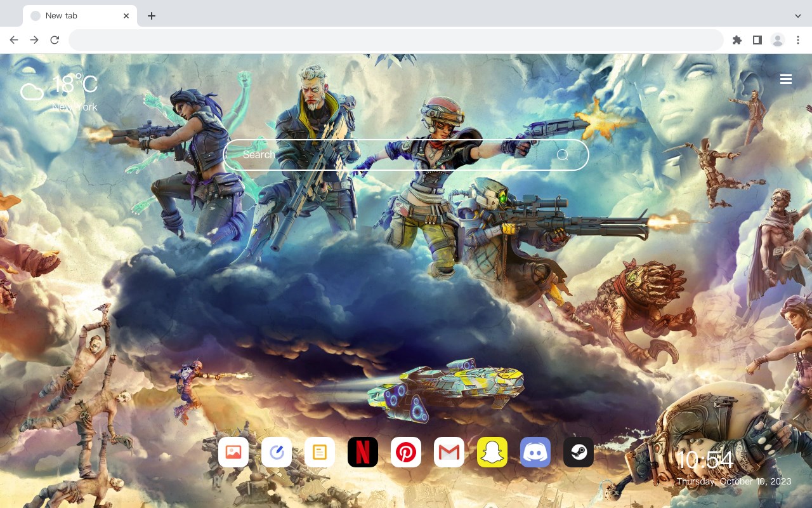Open the yellow notes shortcut icon
Image resolution: width=812 pixels, height=508 pixels.
(x=320, y=452)
